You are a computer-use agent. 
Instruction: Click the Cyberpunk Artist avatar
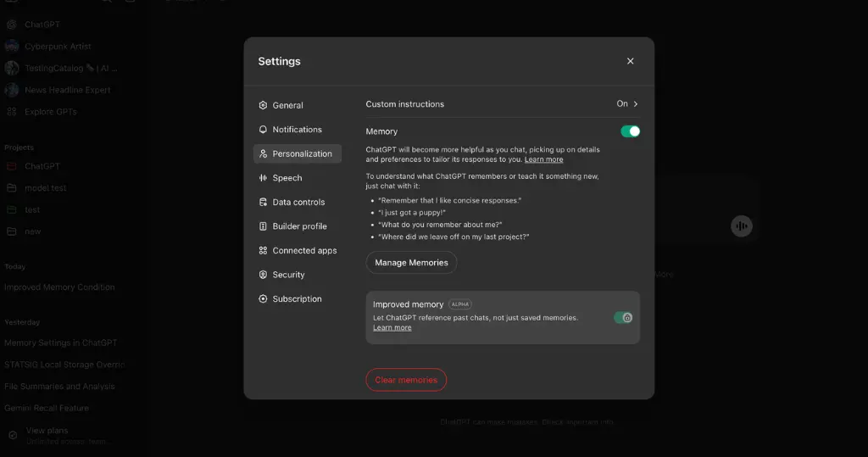(12, 46)
